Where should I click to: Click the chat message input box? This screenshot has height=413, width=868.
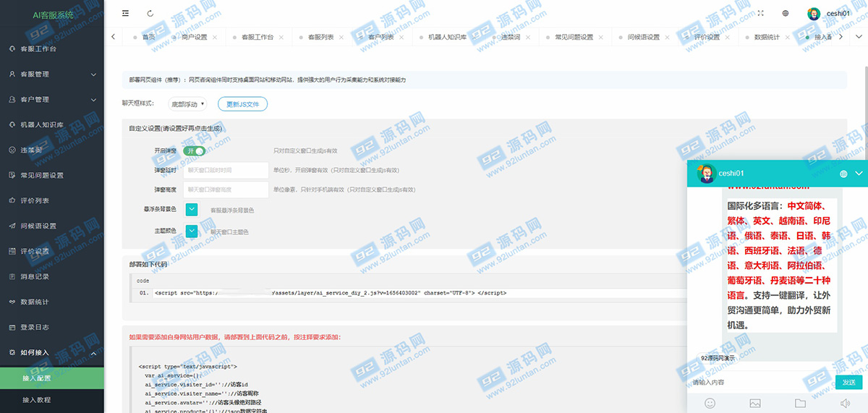761,382
